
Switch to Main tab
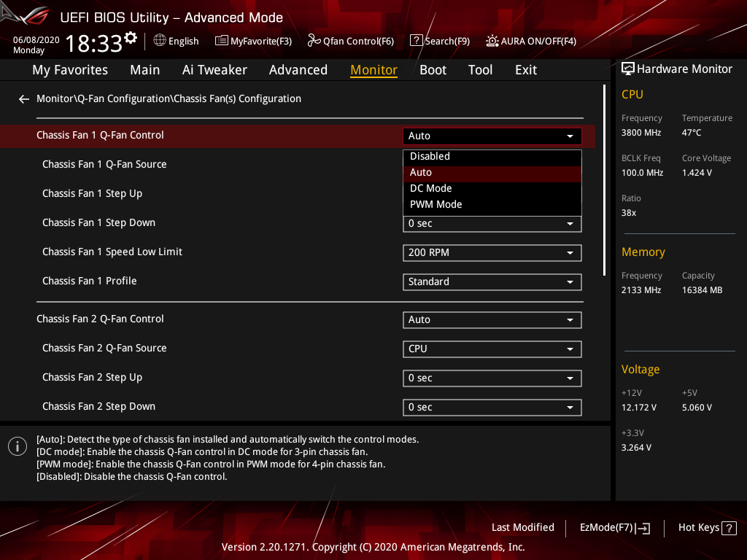(145, 70)
